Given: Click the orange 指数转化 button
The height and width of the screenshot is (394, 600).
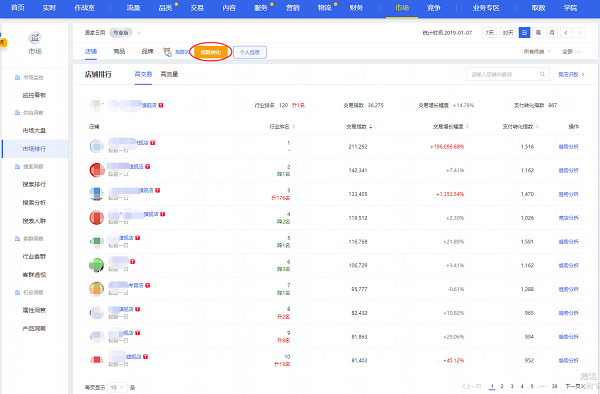Looking at the screenshot, I should coord(211,52).
